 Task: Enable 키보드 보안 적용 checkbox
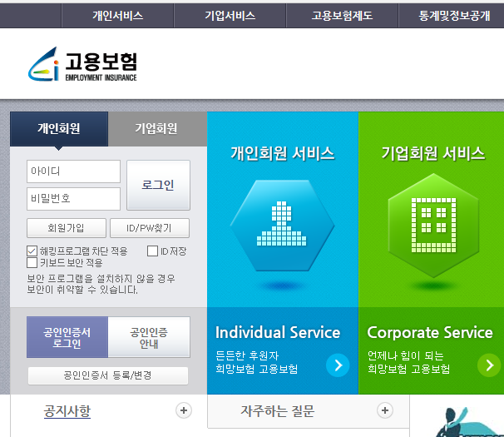(32, 262)
